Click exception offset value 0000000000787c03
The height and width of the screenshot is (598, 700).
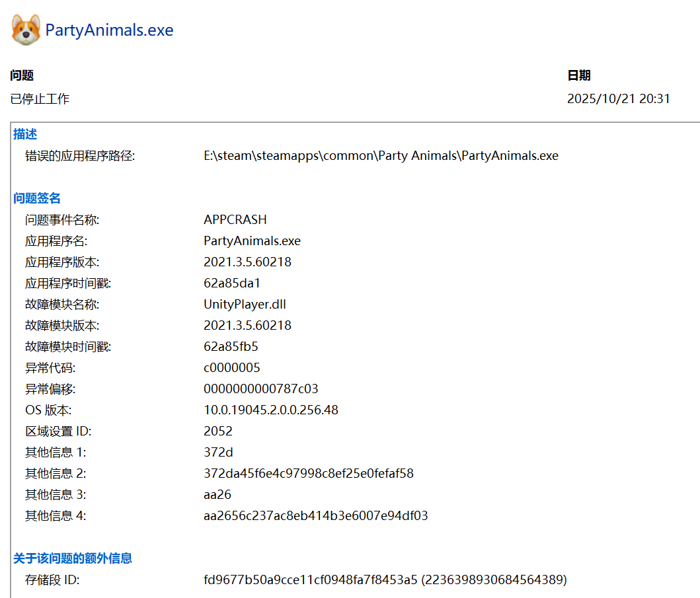pyautogui.click(x=261, y=389)
